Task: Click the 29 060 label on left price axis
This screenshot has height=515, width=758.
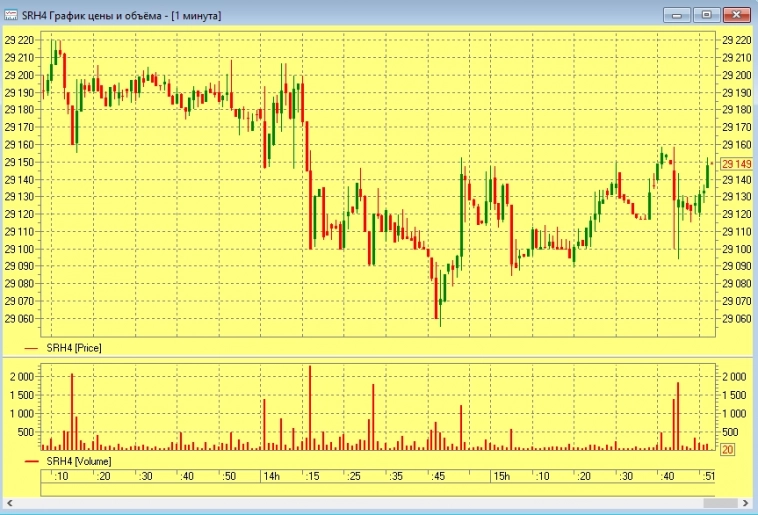Action: 20,319
